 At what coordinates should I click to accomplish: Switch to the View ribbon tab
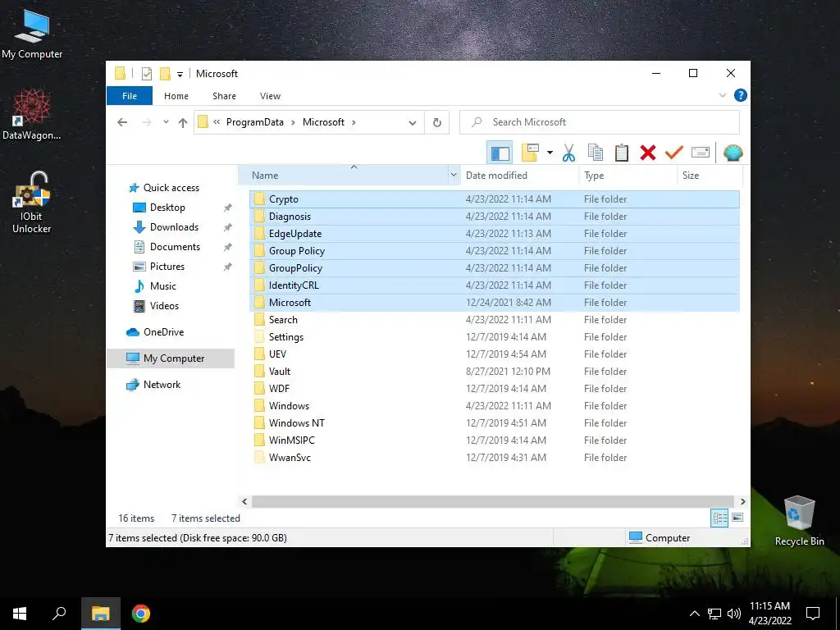click(270, 96)
